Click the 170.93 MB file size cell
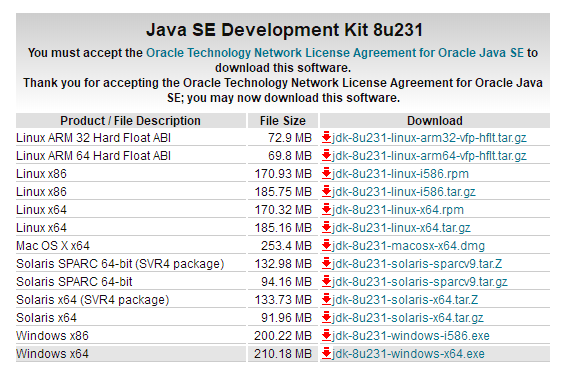The image size is (568, 372). pyautogui.click(x=283, y=174)
